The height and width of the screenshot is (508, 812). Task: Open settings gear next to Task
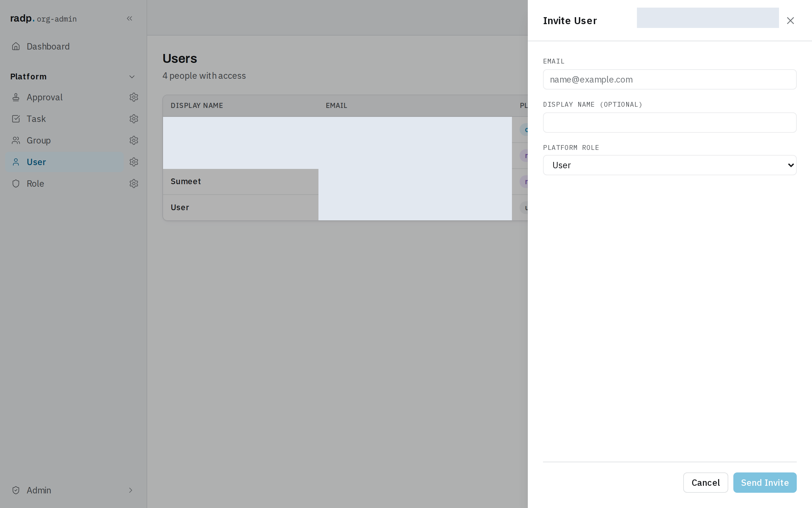pos(134,119)
